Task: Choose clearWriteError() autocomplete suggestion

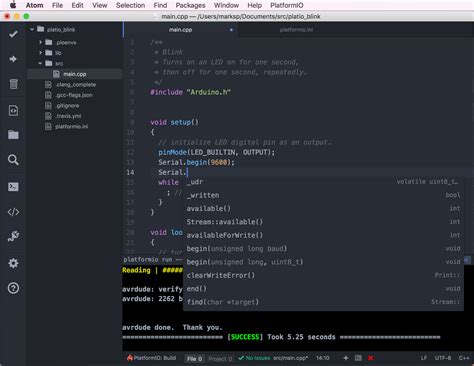Action: tap(323, 275)
